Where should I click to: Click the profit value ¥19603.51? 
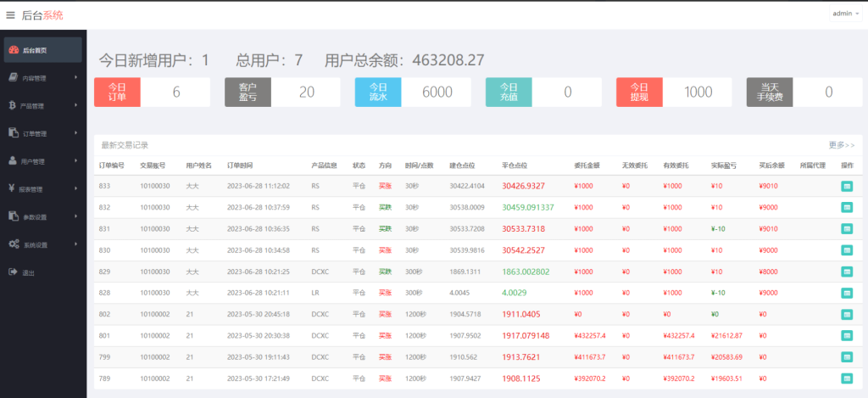tap(726, 378)
